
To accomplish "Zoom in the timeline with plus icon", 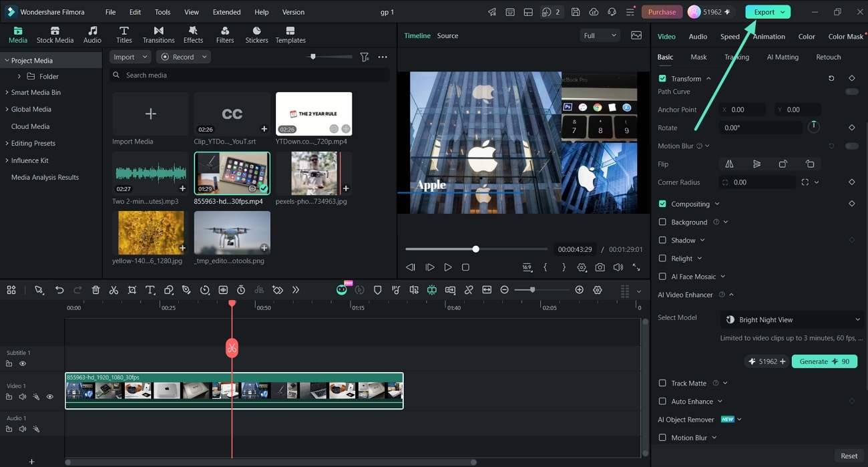I will coord(580,290).
